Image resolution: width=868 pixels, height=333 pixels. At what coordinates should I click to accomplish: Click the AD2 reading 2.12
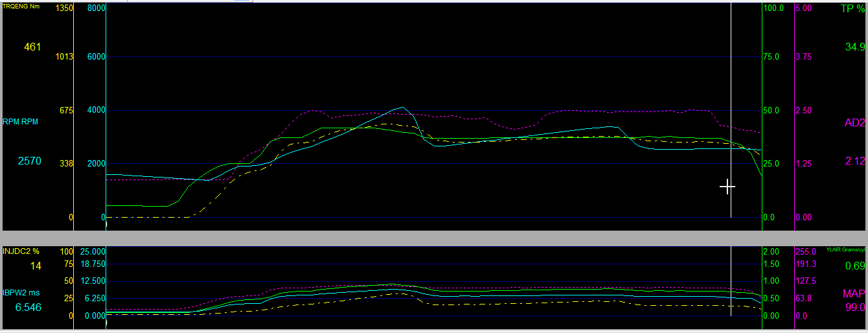click(855, 161)
